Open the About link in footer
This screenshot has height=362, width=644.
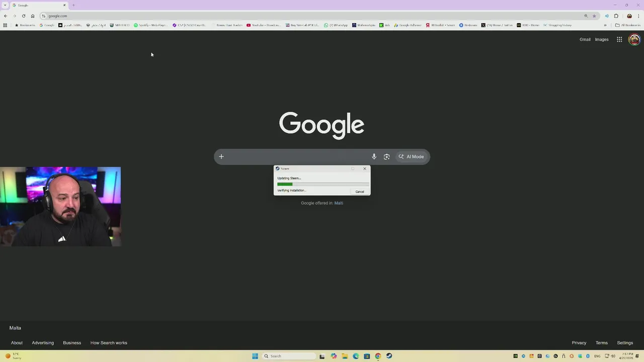click(x=17, y=343)
